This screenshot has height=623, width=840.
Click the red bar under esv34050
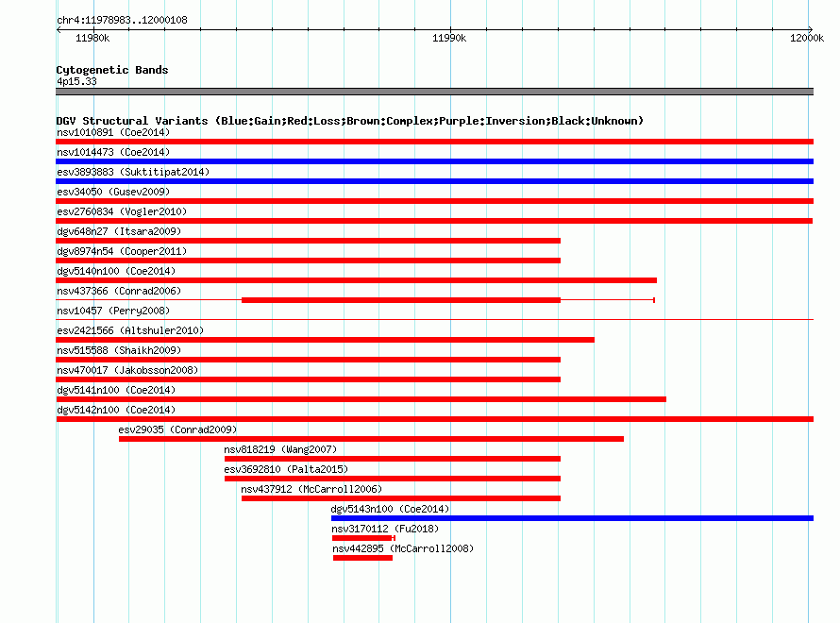[x=434, y=201]
